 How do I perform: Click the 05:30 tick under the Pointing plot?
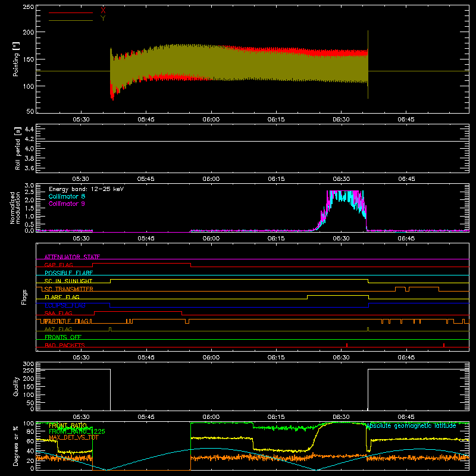pyautogui.click(x=81, y=120)
